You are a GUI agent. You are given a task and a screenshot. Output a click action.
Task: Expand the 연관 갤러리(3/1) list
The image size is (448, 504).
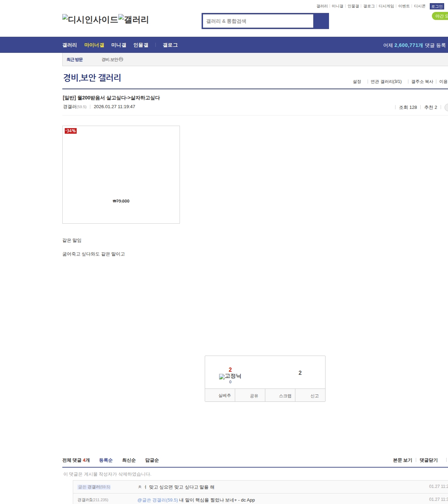coord(386,82)
